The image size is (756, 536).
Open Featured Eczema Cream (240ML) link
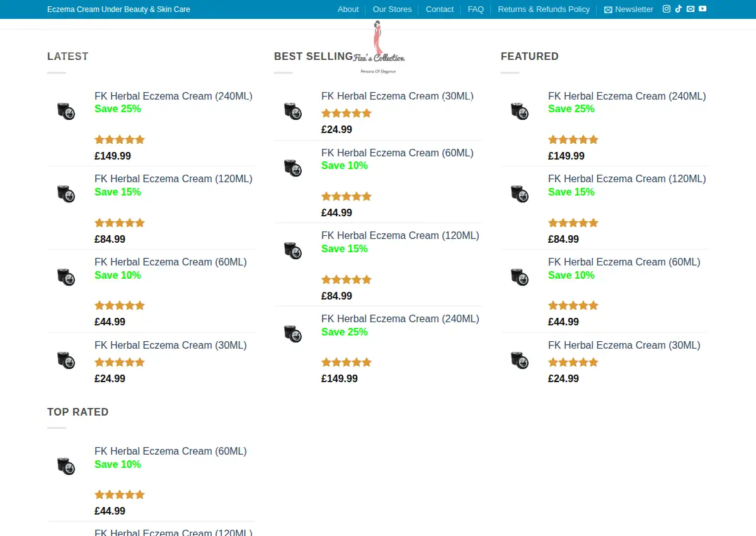627,96
